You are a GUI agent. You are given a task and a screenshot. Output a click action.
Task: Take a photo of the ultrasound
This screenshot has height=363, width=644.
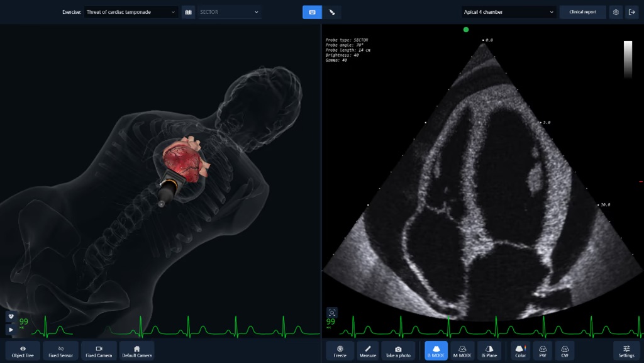[x=398, y=351]
